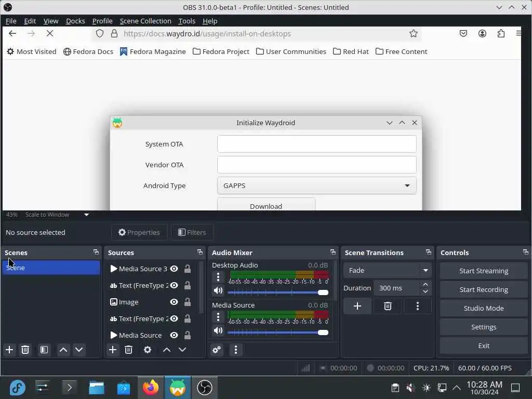Open the Edit menu
Screen dimensions: 532x399
30,21
